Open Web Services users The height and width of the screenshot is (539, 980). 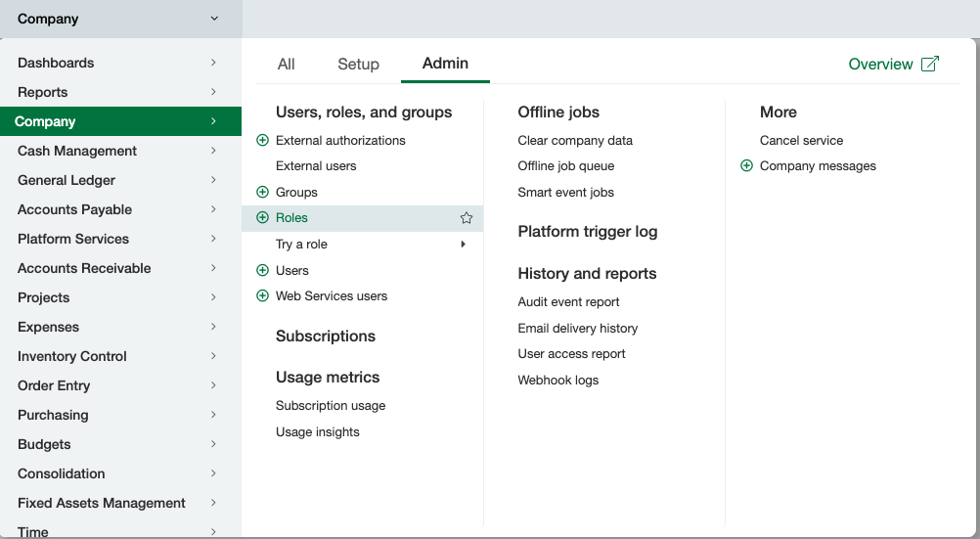(x=332, y=295)
